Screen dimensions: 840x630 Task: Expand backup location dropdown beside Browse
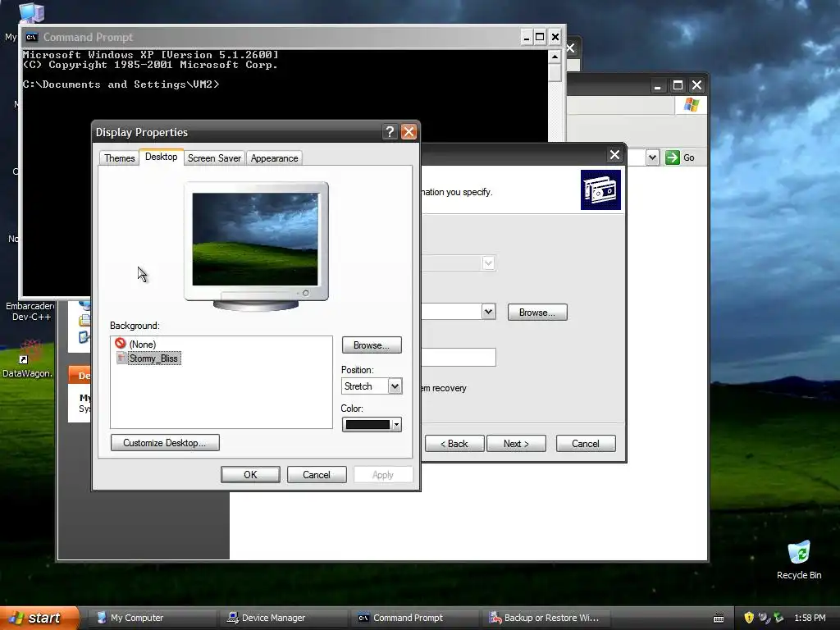tap(488, 312)
